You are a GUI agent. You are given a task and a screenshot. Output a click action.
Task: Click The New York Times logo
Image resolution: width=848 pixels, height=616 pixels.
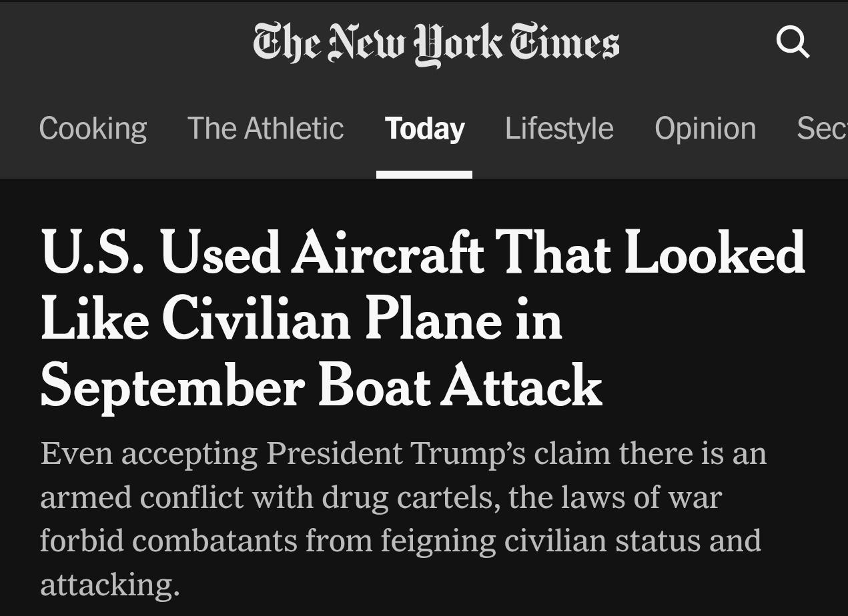point(436,43)
